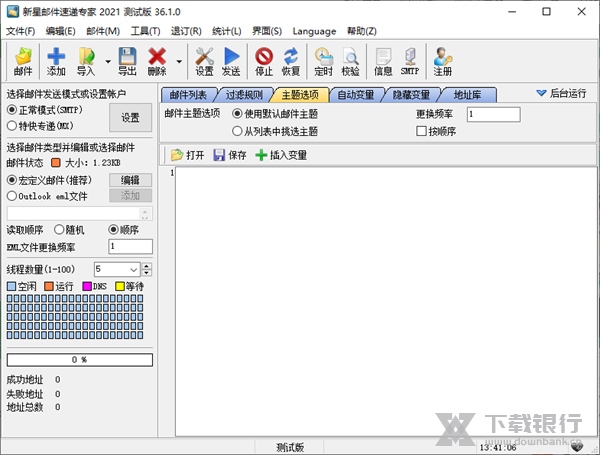Open the 定时 (Timer) clock icon
The width and height of the screenshot is (600, 455).
coord(323,62)
